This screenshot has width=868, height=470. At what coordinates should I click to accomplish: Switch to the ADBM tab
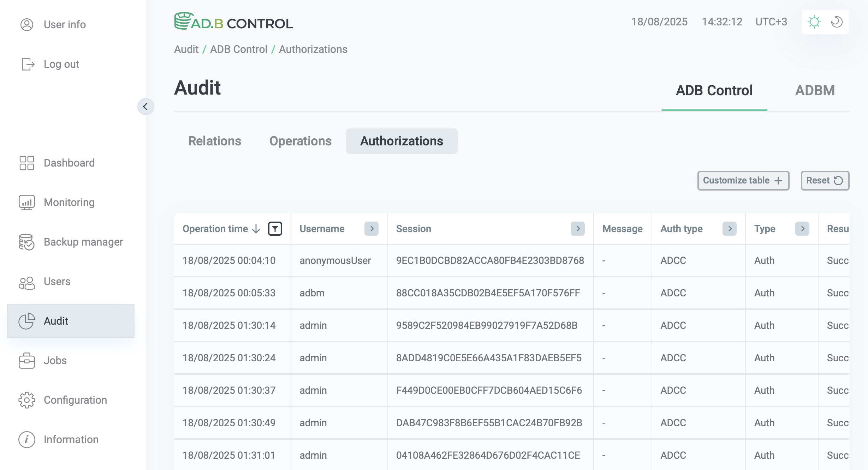click(x=815, y=91)
